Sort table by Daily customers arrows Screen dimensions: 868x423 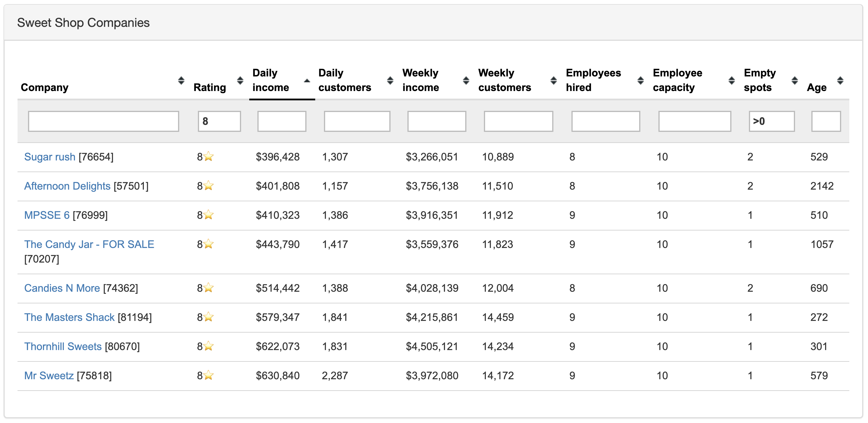[390, 81]
